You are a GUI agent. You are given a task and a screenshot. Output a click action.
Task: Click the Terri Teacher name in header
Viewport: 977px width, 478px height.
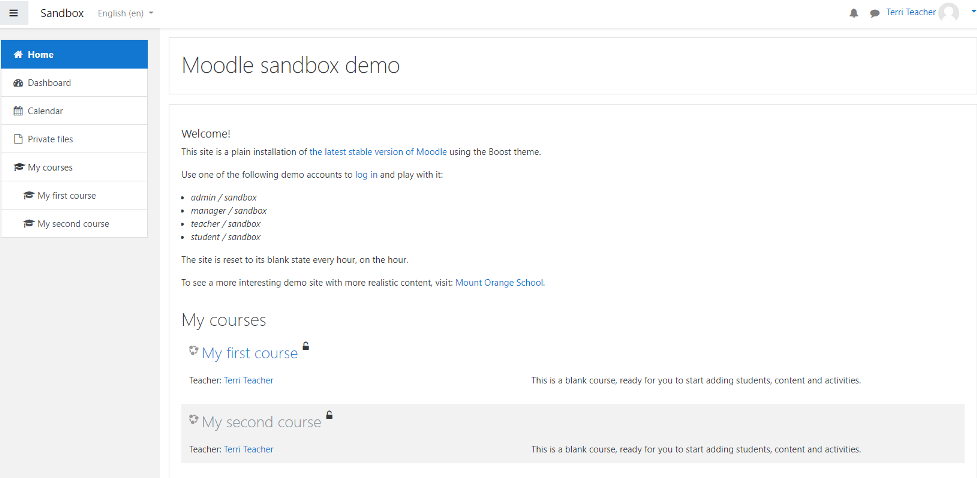(x=910, y=12)
